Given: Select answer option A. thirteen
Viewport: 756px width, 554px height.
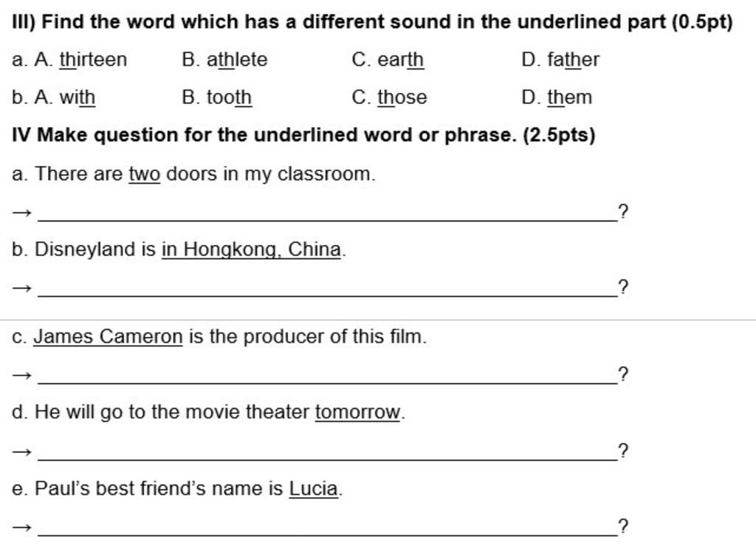Looking at the screenshot, I should 80,60.
